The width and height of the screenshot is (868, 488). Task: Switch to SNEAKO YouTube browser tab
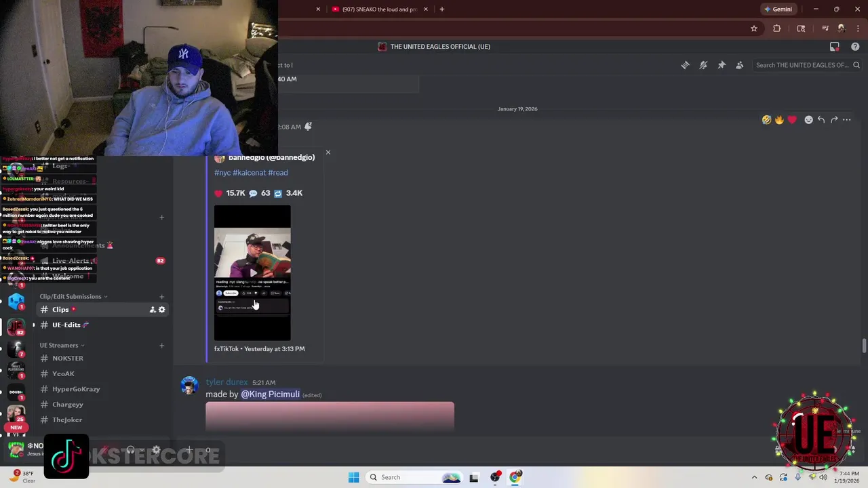click(x=378, y=9)
